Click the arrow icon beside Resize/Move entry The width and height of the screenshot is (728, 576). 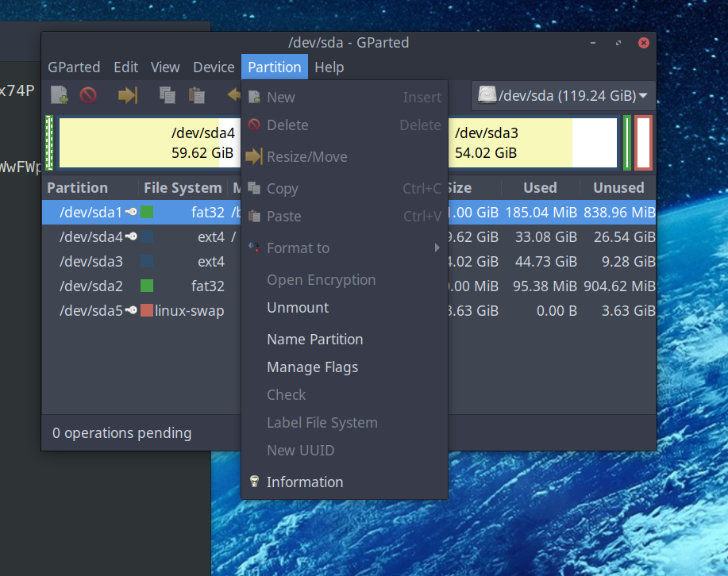(x=254, y=156)
